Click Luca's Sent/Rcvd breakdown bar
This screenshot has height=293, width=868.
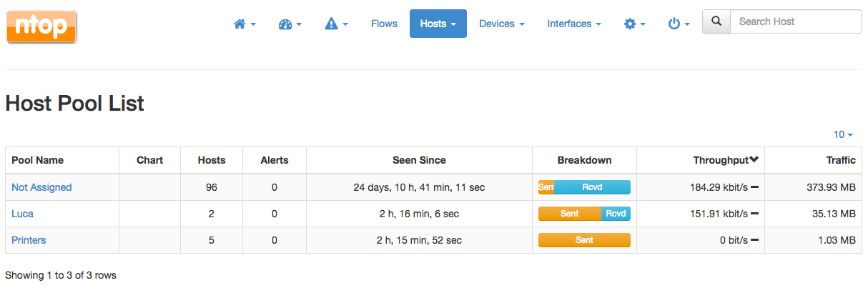tap(584, 214)
